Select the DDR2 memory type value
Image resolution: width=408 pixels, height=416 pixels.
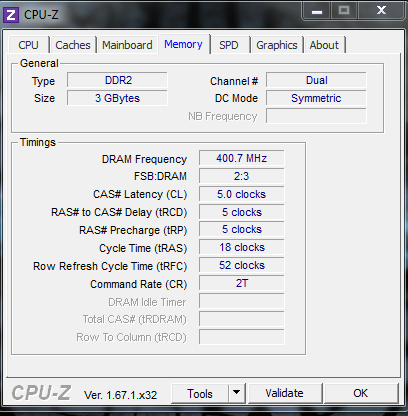click(117, 80)
